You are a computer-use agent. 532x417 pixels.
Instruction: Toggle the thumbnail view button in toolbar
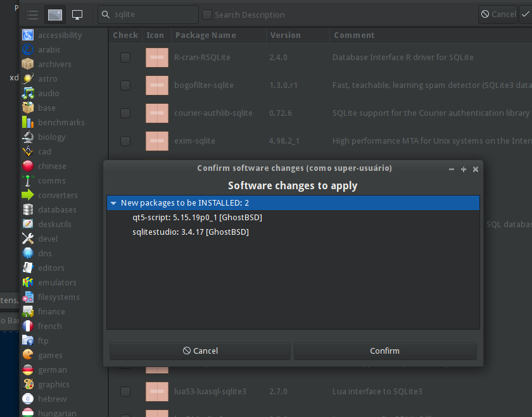point(55,15)
